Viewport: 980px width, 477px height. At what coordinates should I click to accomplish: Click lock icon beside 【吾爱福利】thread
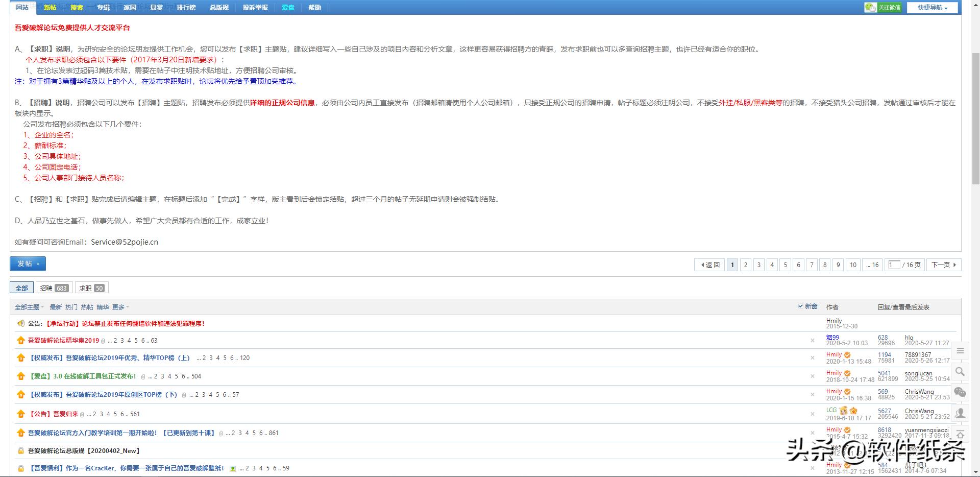(x=21, y=468)
